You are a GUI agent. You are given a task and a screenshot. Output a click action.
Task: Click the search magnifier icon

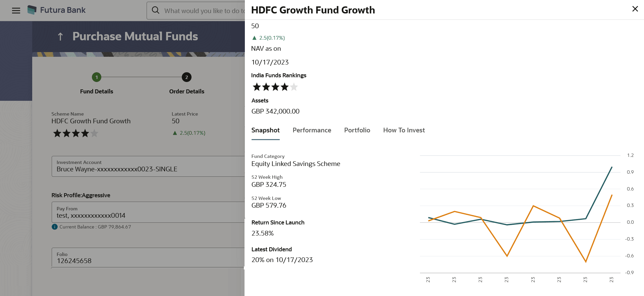[156, 10]
